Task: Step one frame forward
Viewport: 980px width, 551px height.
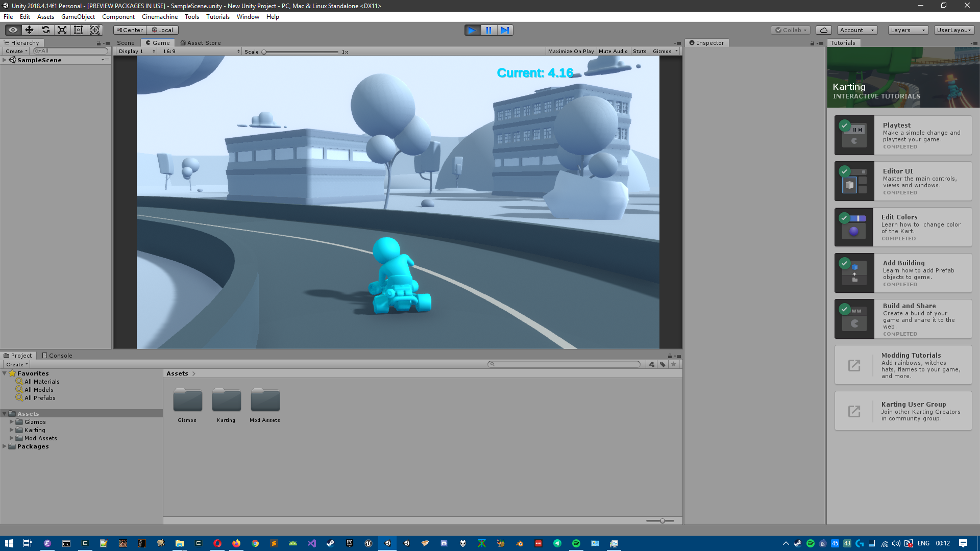Action: point(505,30)
